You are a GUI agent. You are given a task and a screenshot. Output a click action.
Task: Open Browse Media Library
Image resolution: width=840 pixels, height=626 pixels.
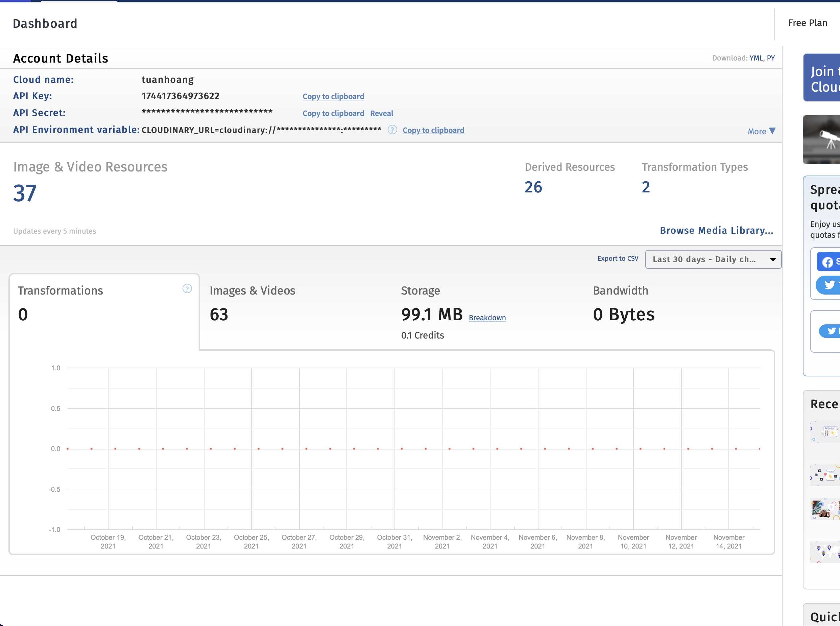click(x=717, y=230)
